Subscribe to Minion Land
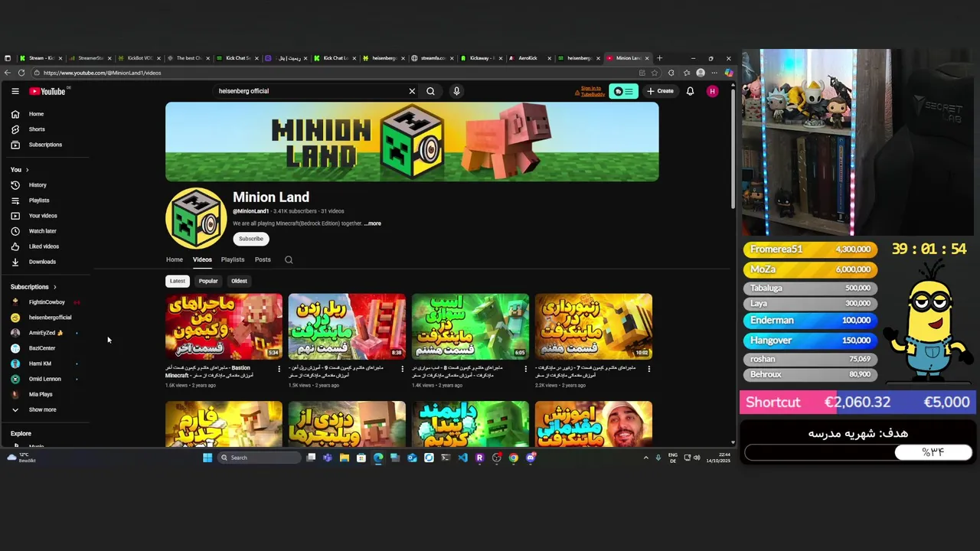 pos(251,239)
